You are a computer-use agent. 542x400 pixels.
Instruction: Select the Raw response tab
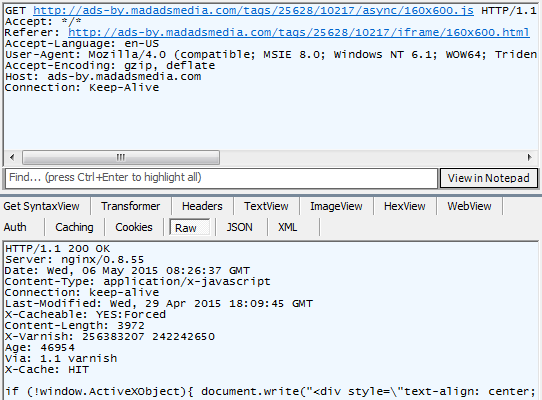(186, 228)
